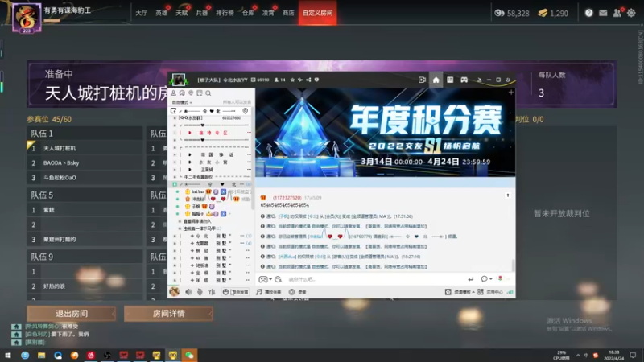The width and height of the screenshot is (644, 362).
Task: Select the 自定义房间 custom room tab
Action: [317, 13]
